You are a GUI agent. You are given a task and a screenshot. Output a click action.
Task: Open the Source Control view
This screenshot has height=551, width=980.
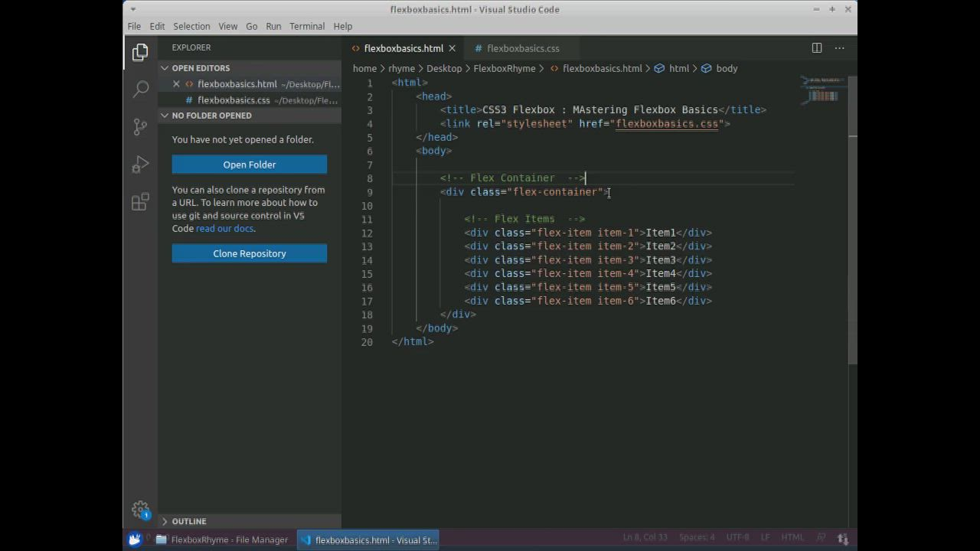point(140,127)
